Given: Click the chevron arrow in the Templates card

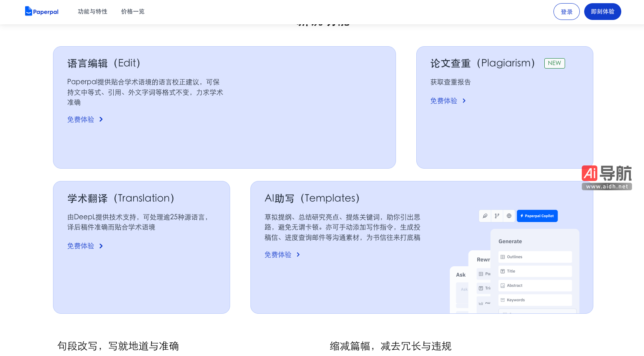Looking at the screenshot, I should coord(298,255).
